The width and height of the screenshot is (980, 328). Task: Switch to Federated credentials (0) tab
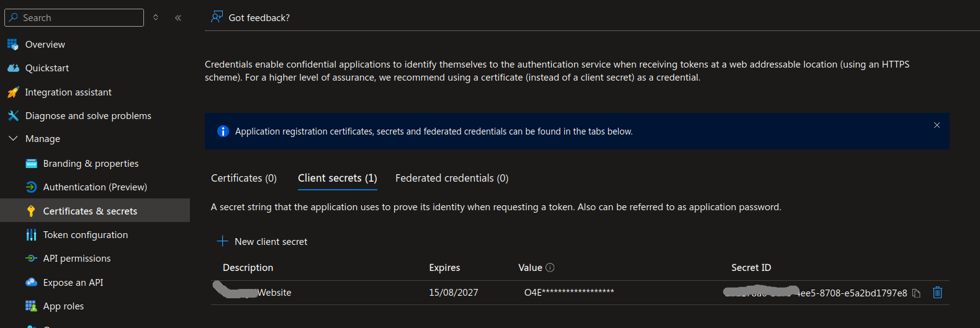pyautogui.click(x=452, y=179)
